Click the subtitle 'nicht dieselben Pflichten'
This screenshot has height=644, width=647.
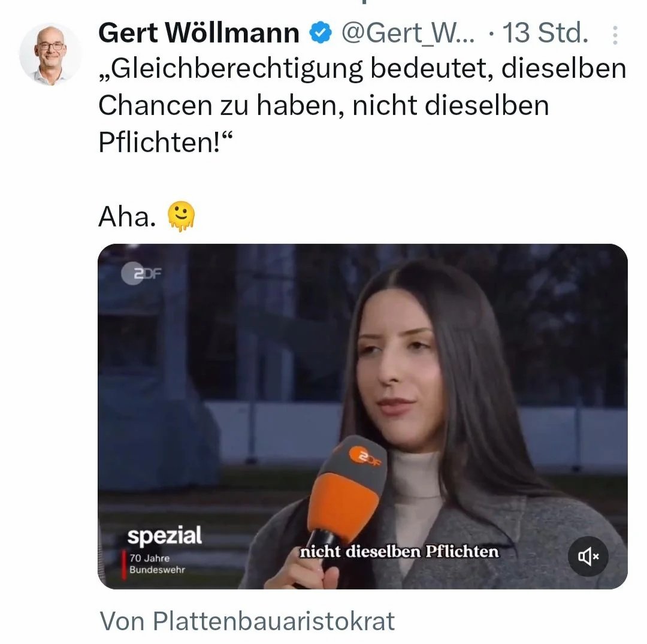(400, 552)
